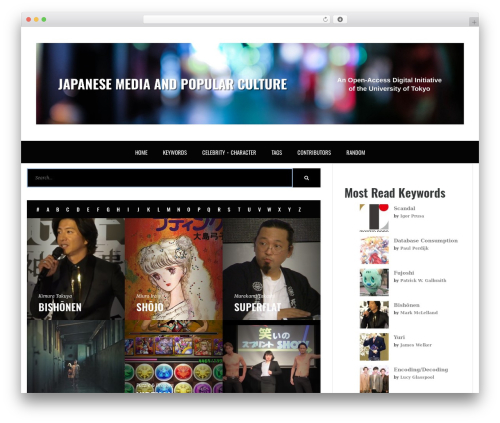Click the Japanese Media and Popular Culture banner
The image size is (500, 423).
tap(250, 84)
